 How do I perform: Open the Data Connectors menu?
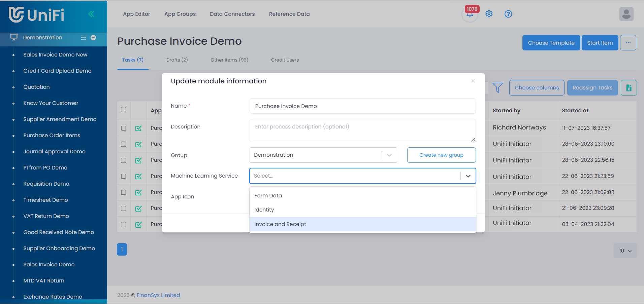(232, 14)
